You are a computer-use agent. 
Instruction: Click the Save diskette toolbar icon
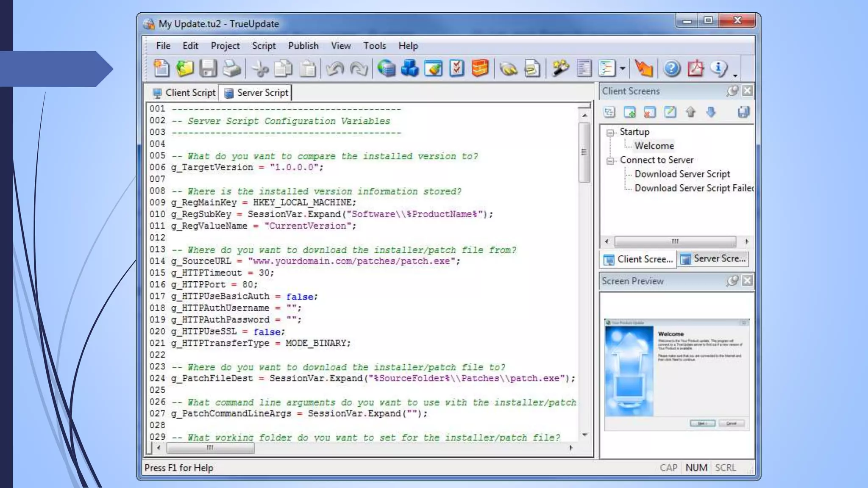point(208,68)
